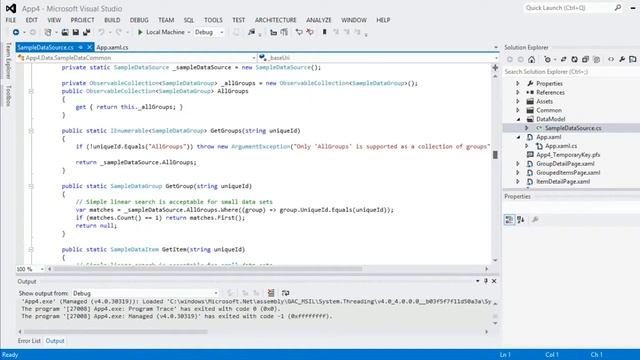640x360 pixels.
Task: Click the Toggle Bookmark toolbar icon
Action: [324, 32]
